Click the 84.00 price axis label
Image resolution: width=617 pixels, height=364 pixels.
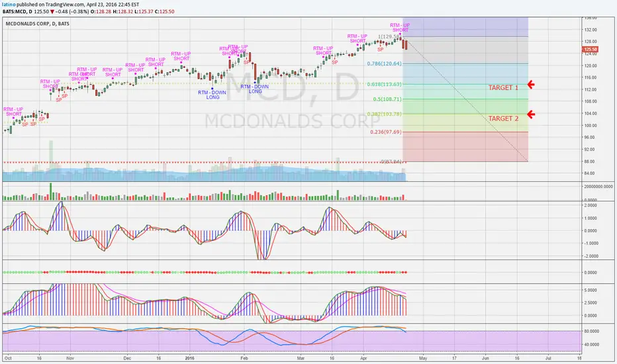click(591, 173)
